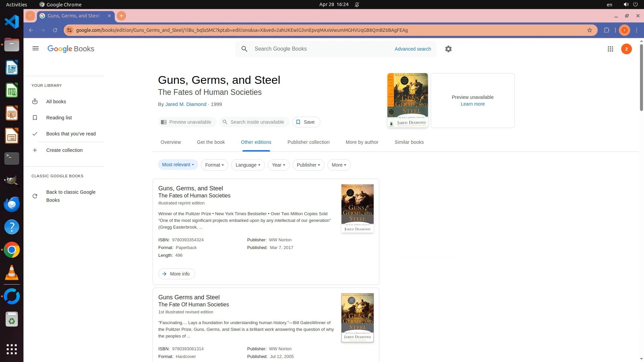
Task: Expand the Format filter dropdown
Action: (x=214, y=165)
